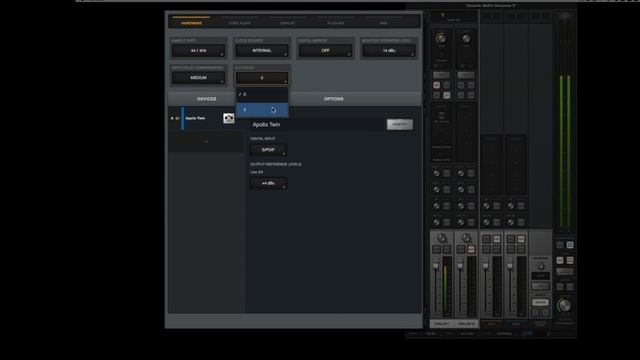The width and height of the screenshot is (640, 360).
Task: Click wide input button below Analog 2 gain
Action: tap(466, 75)
